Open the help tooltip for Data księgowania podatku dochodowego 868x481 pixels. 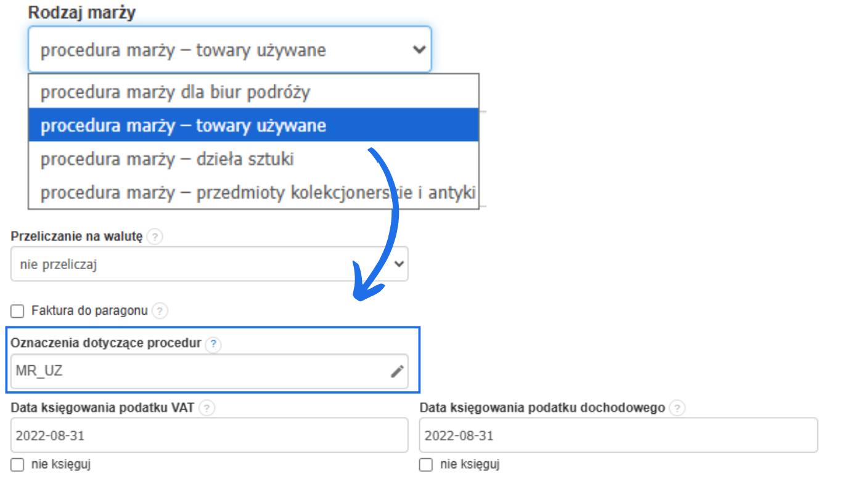[x=676, y=408]
